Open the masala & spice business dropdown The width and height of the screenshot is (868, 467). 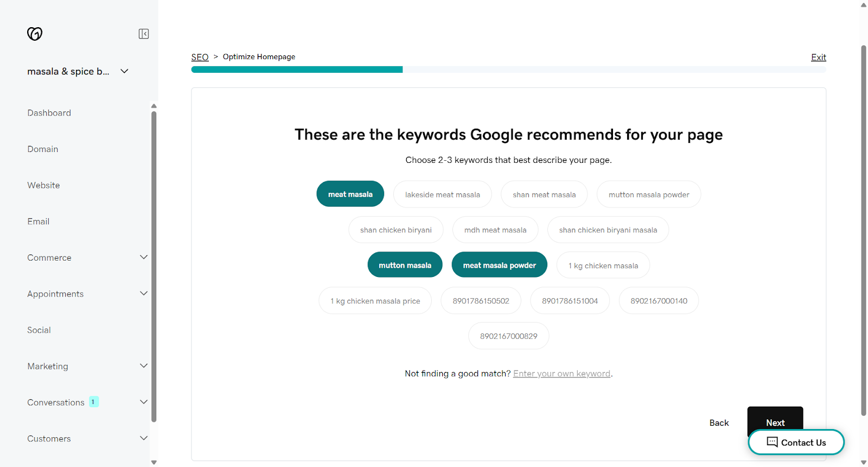coord(124,71)
